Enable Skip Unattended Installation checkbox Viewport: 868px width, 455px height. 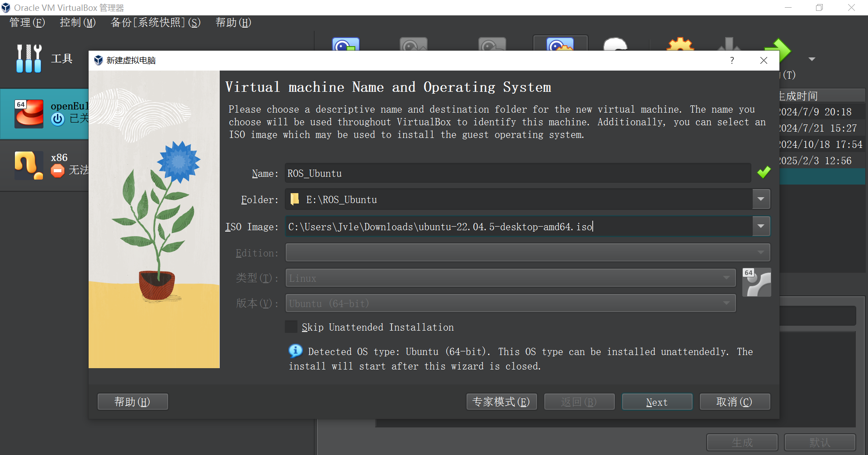click(292, 327)
